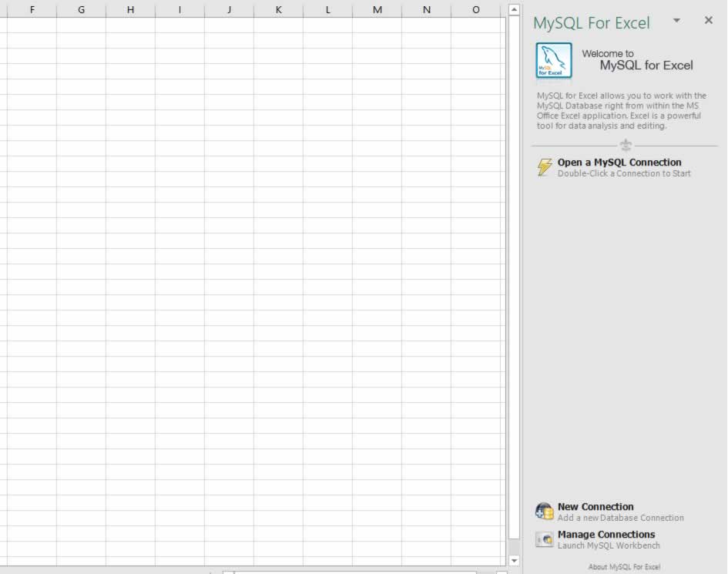Image resolution: width=728 pixels, height=574 pixels.
Task: Click the MySQL for Excel dolphin logo
Action: coord(553,60)
